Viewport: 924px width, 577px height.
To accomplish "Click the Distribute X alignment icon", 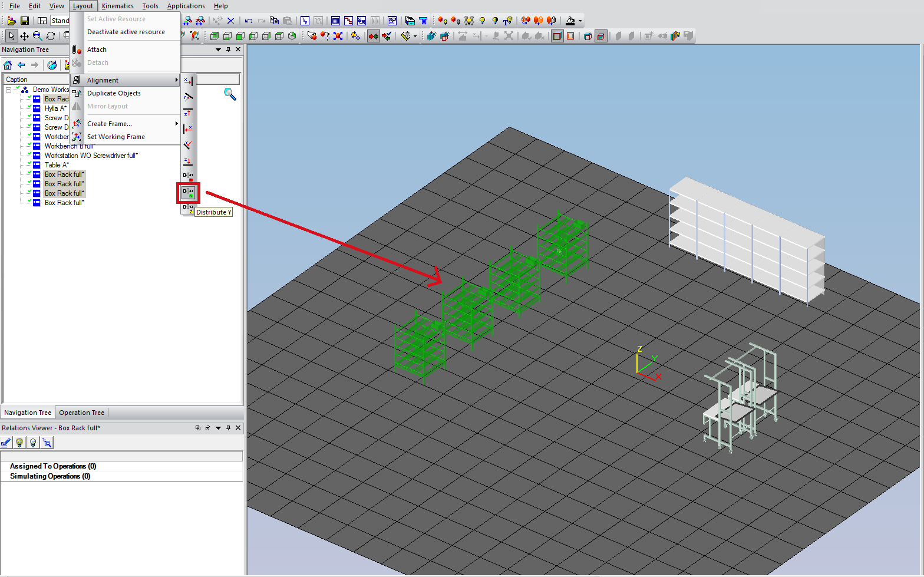I will tap(188, 176).
